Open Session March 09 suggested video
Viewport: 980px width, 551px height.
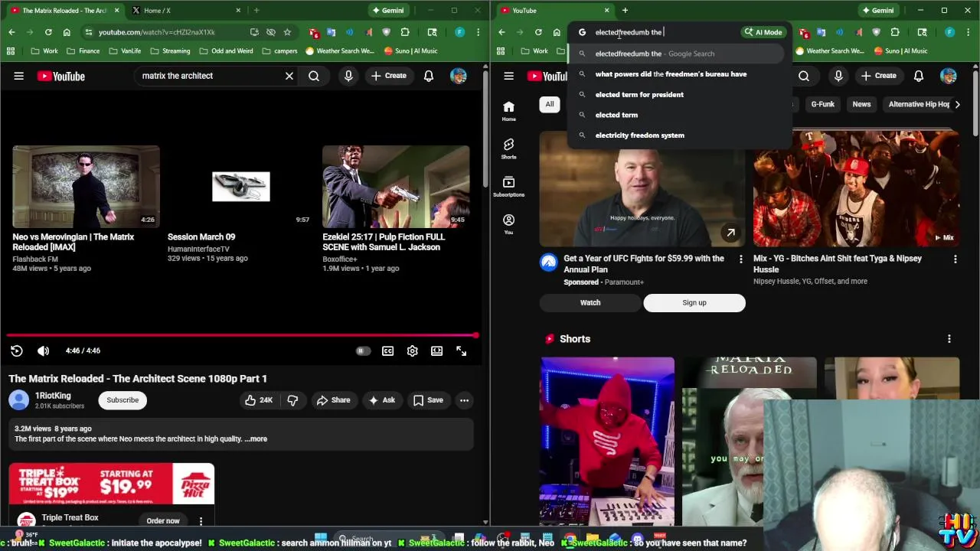click(240, 186)
